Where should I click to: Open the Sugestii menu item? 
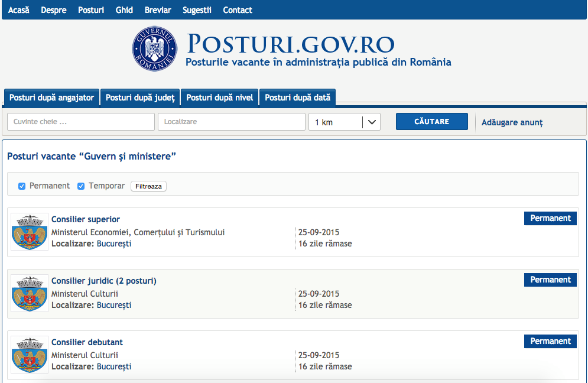tap(197, 10)
